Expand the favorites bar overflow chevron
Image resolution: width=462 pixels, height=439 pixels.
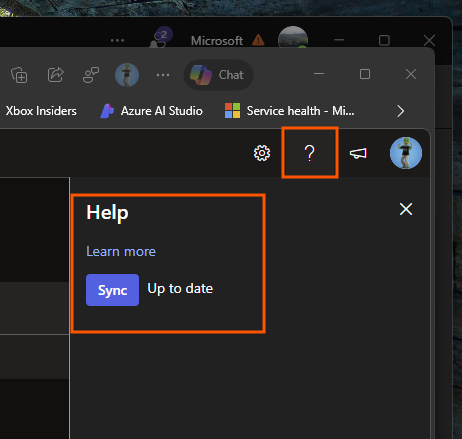pyautogui.click(x=401, y=111)
